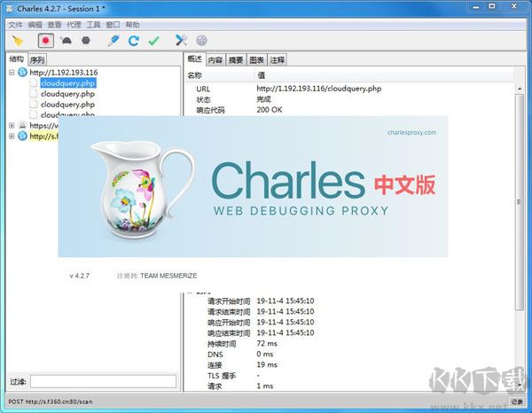Click the lock icon of the https host
The width and height of the screenshot is (532, 413).
tap(22, 126)
